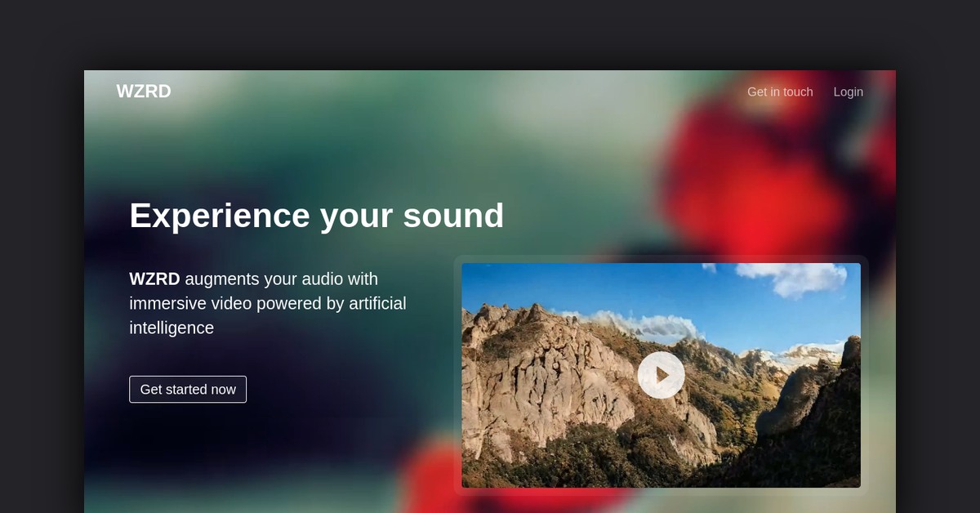Click the word "intelligence" in the description
This screenshot has width=980, height=513.
tap(171, 328)
